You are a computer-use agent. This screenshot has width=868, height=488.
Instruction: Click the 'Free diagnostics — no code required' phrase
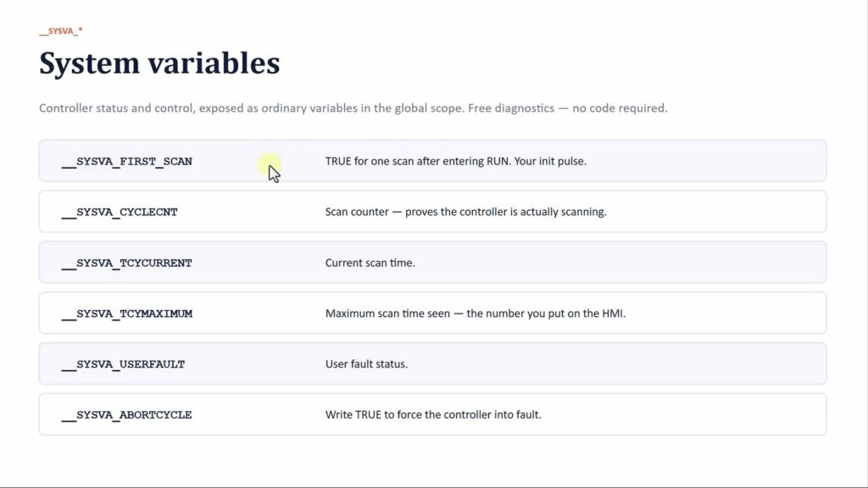pyautogui.click(x=567, y=108)
